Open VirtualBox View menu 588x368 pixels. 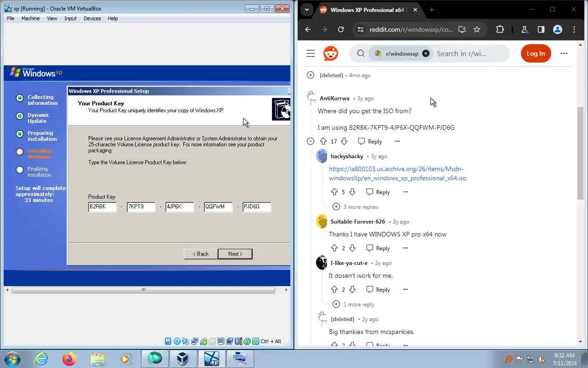tap(52, 18)
